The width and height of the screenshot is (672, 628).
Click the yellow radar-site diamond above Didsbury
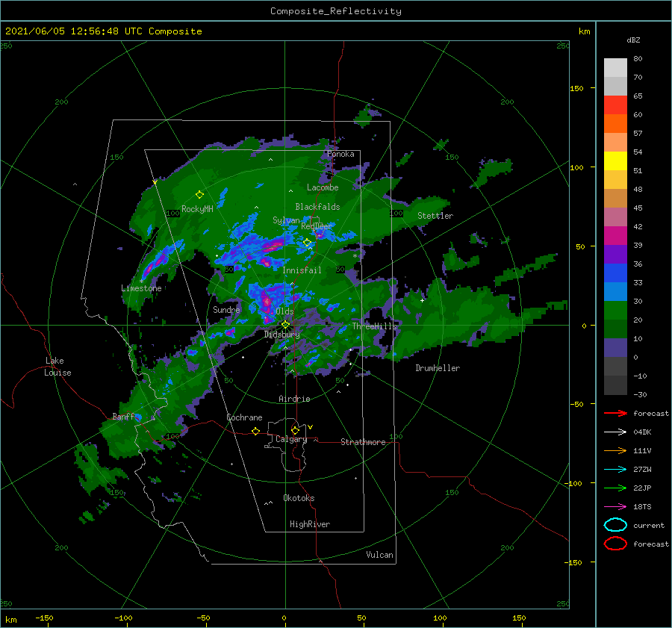pyautogui.click(x=285, y=325)
